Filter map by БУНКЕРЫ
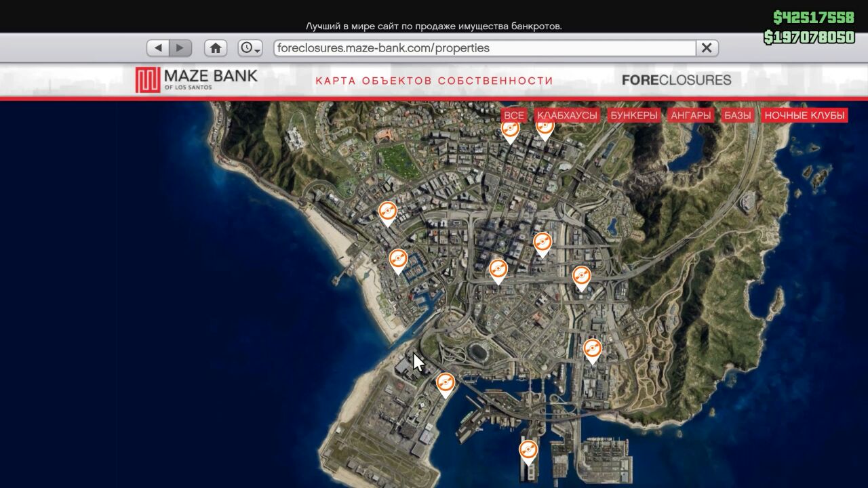The image size is (868, 488). (634, 115)
